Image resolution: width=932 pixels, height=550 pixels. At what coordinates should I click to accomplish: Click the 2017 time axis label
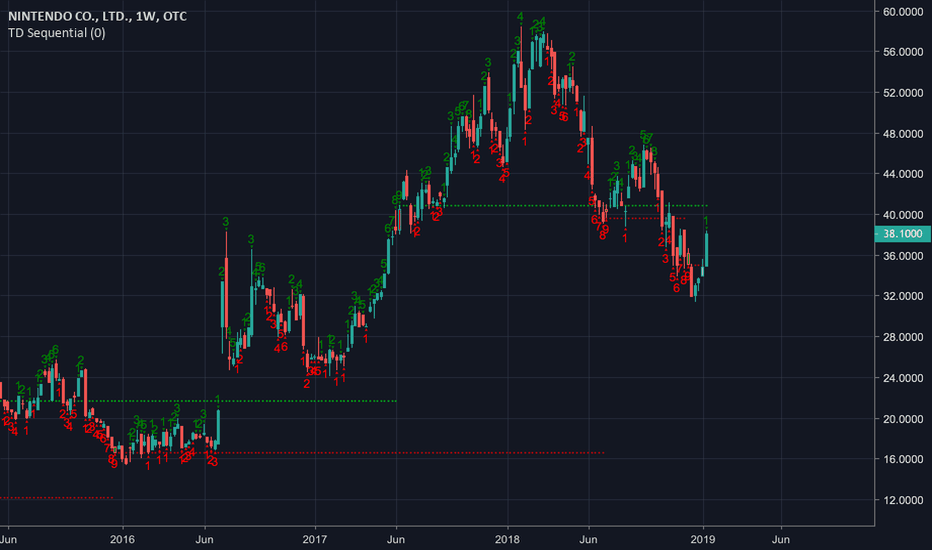tap(314, 539)
